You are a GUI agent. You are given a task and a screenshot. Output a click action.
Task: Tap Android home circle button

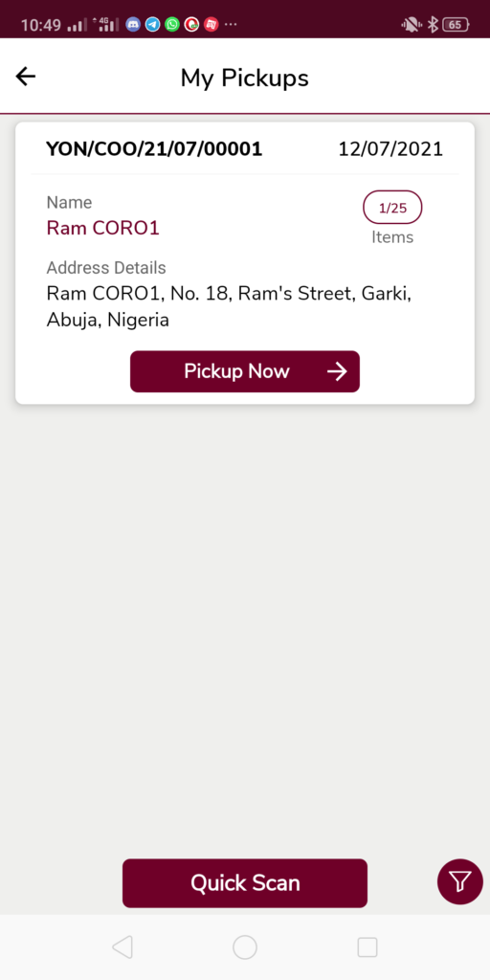pyautogui.click(x=245, y=947)
